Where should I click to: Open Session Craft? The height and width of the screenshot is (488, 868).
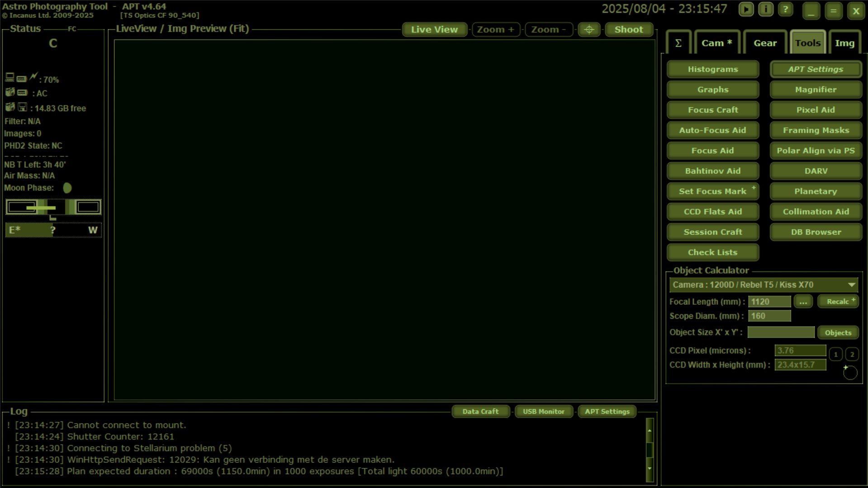click(x=713, y=232)
